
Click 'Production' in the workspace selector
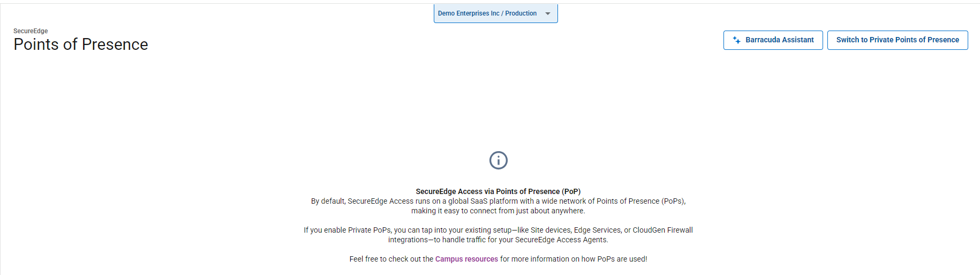click(x=521, y=13)
